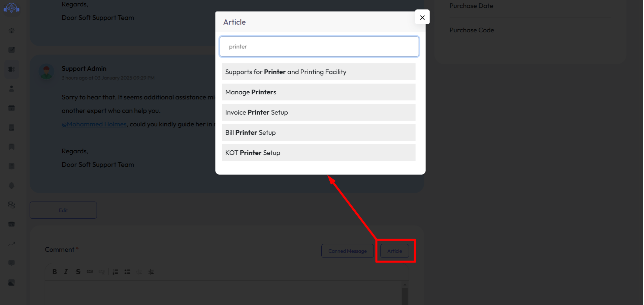The width and height of the screenshot is (644, 305).
Task: Open the Home dashboard from the sidebar
Action: click(x=11, y=31)
